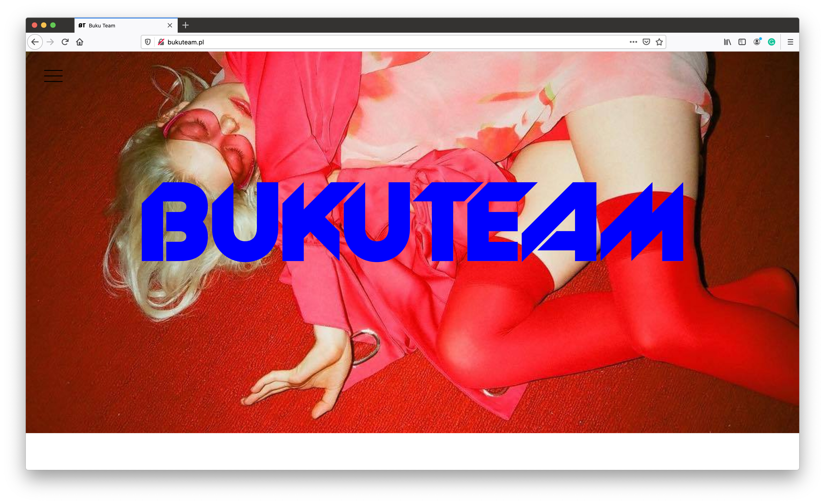Click the insecure connection lock icon
Screen dimensions: 825x504
[161, 42]
